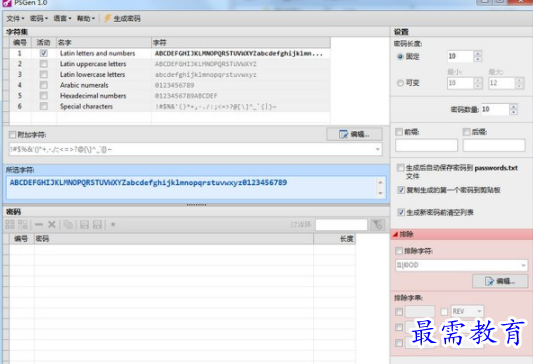533x364 pixels.
Task: Select the 固定 length radio button
Action: pos(400,56)
